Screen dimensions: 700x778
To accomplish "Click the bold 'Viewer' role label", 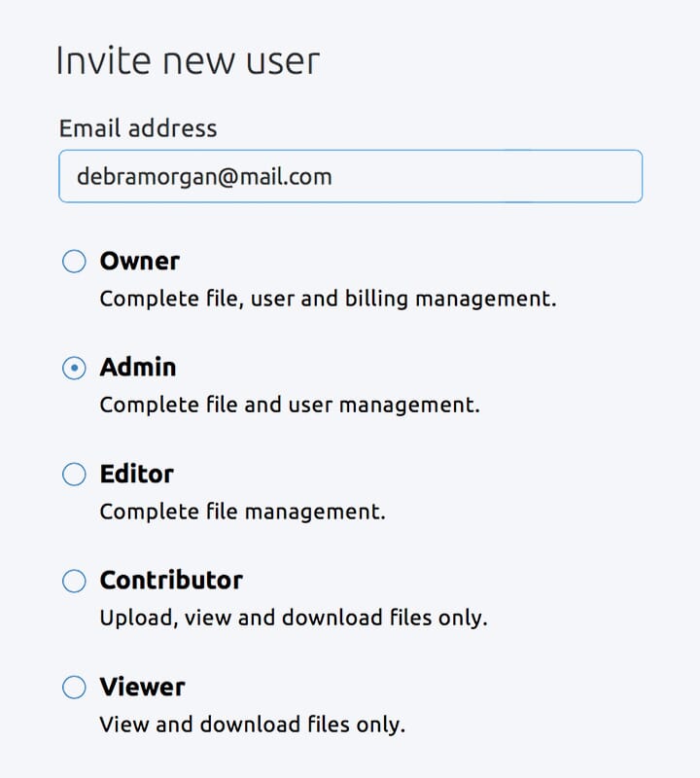I will [142, 688].
